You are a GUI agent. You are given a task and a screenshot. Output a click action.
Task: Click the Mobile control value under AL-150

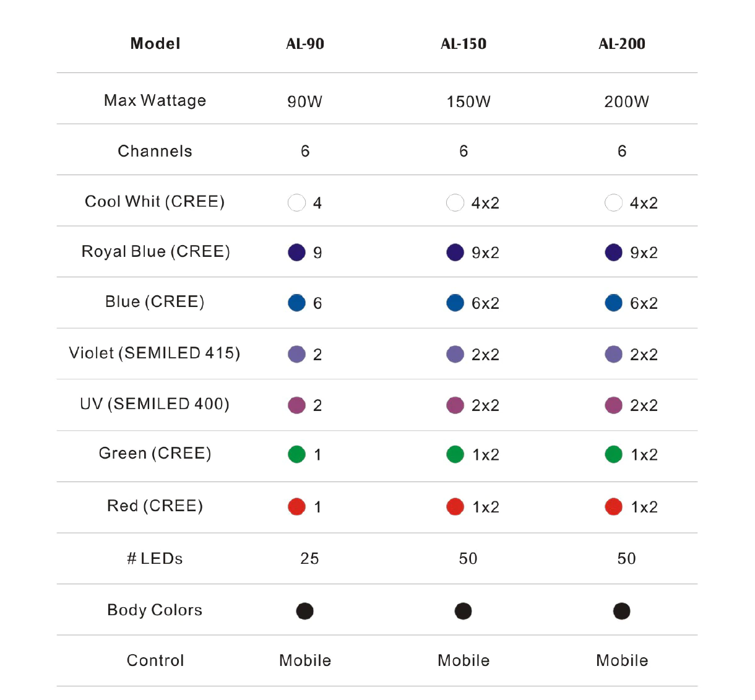[464, 661]
